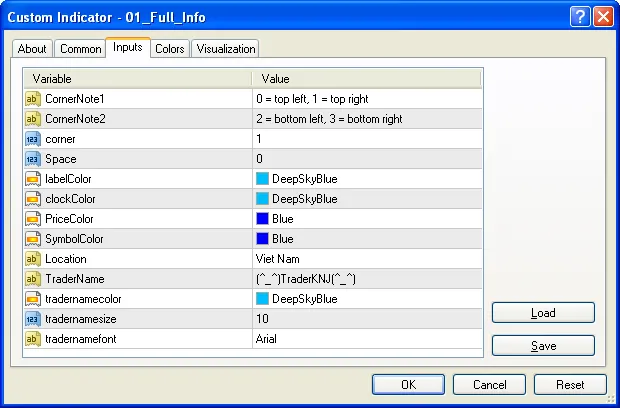Open the Common tab

(80, 49)
